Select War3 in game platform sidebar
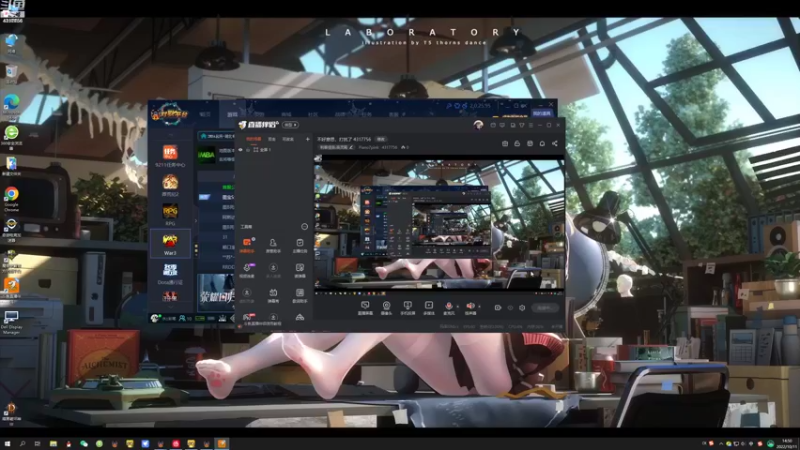Screen dimensions: 800x450 tap(170, 244)
